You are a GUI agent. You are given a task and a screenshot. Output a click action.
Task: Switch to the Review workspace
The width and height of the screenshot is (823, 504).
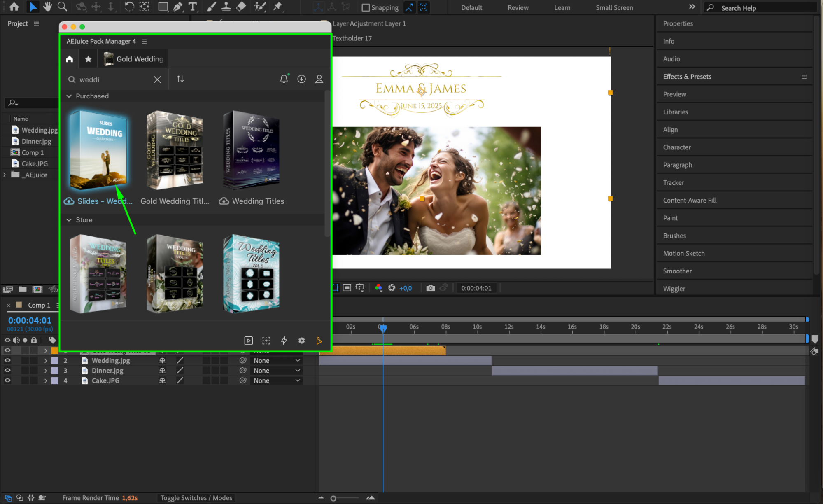coord(518,8)
